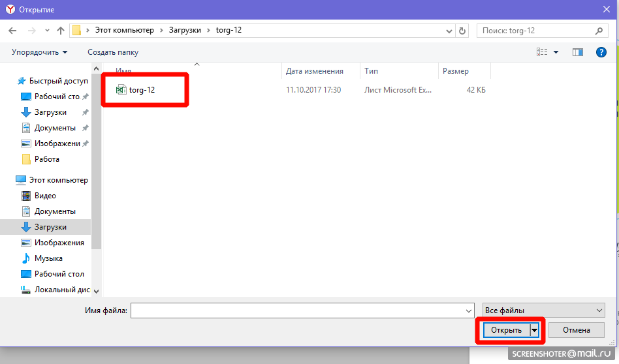Expand the file name combo box arrow
Image resolution: width=619 pixels, height=364 pixels.
[x=468, y=311]
